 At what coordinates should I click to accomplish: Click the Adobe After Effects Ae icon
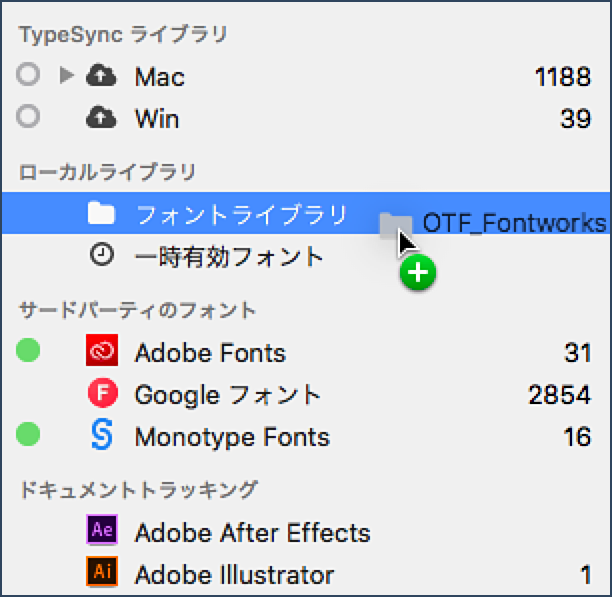(102, 529)
